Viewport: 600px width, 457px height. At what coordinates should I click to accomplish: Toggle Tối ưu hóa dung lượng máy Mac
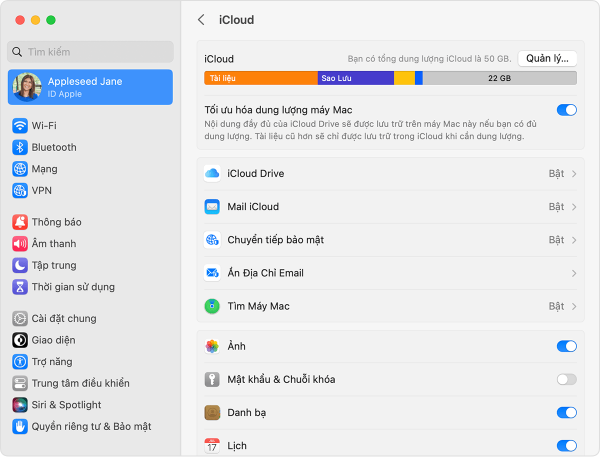pyautogui.click(x=567, y=110)
